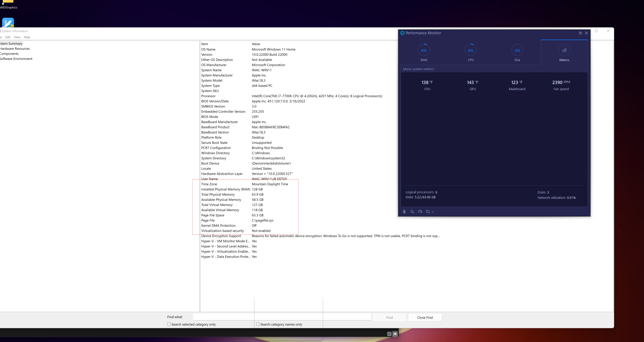Select the BIOS Mode row
Screen dimensions: 644x342
click(230, 117)
